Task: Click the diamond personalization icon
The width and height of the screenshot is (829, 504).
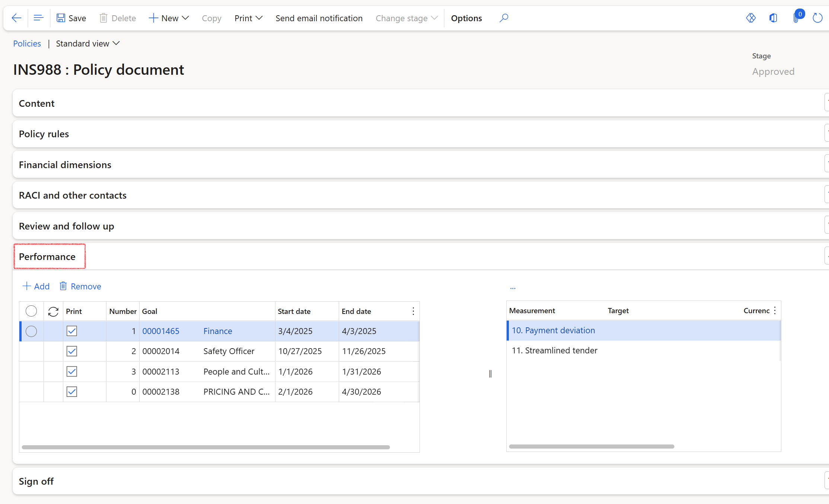Action: tap(751, 18)
